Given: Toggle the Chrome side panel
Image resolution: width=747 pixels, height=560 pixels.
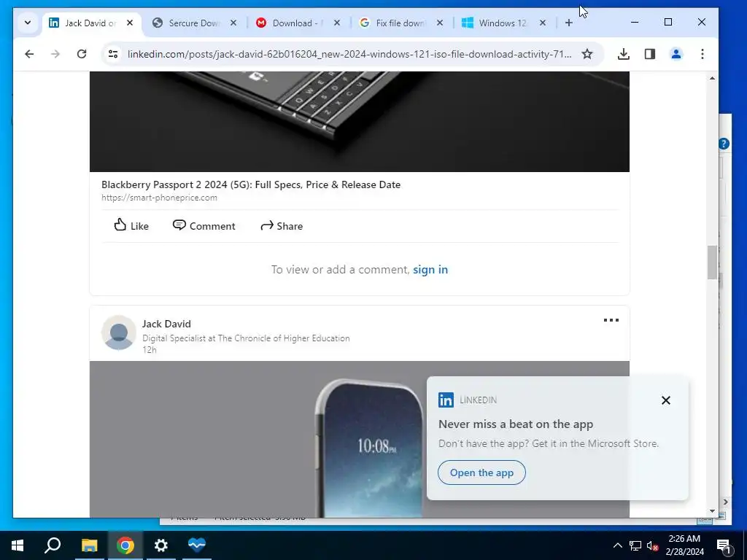Looking at the screenshot, I should click(x=650, y=54).
